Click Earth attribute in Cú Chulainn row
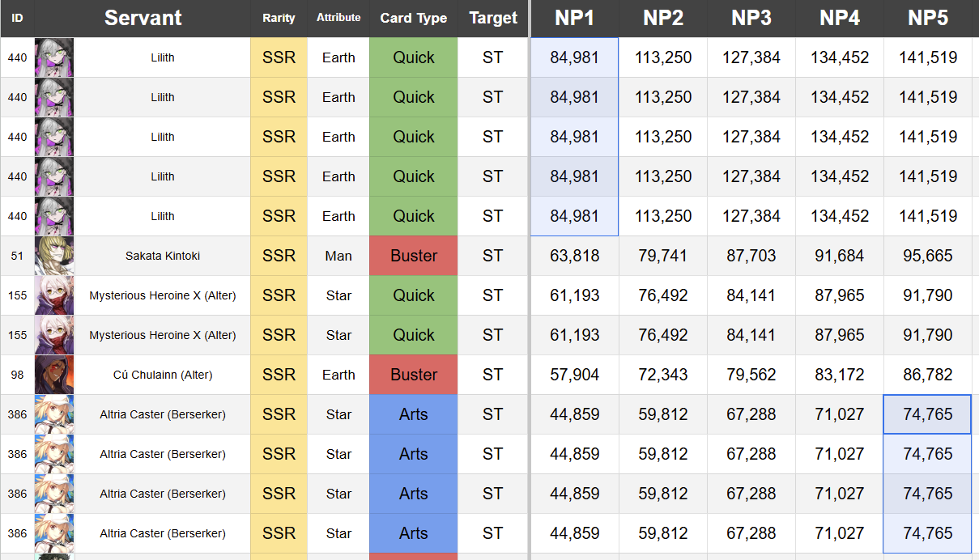The width and height of the screenshot is (979, 560). [x=338, y=375]
